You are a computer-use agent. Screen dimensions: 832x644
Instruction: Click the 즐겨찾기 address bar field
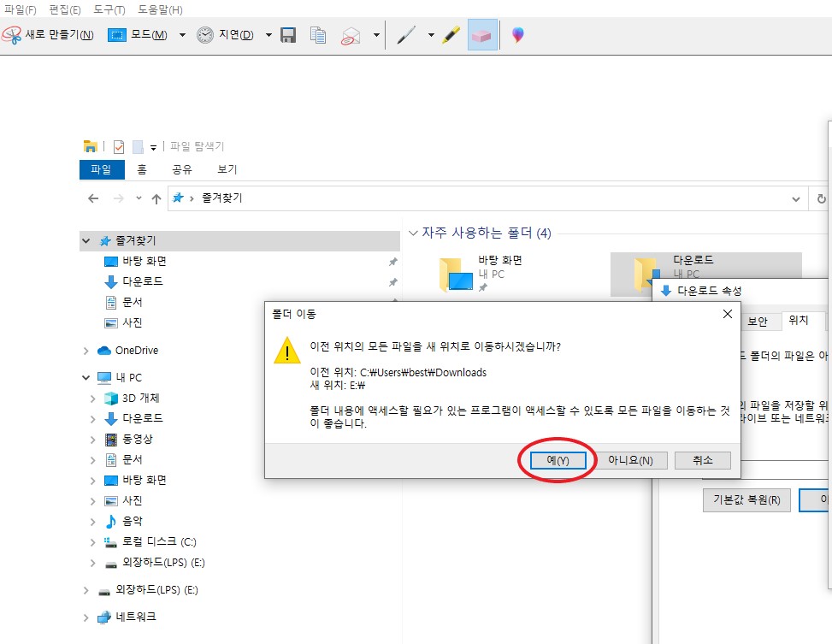coord(487,198)
